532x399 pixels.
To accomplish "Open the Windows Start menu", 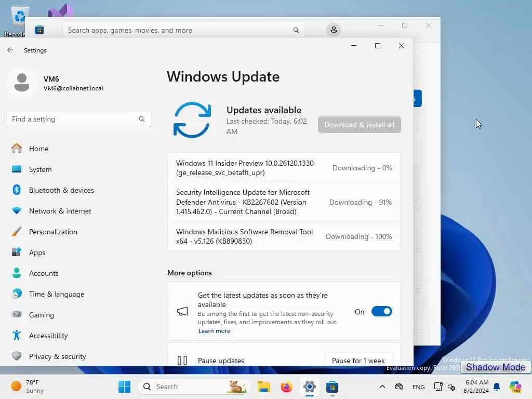I will click(125, 387).
